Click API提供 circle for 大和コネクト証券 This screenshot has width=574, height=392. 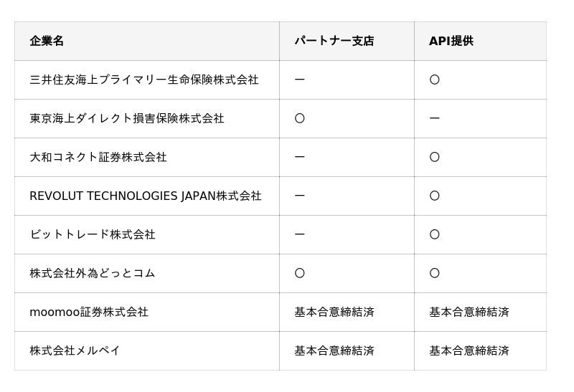tap(434, 157)
